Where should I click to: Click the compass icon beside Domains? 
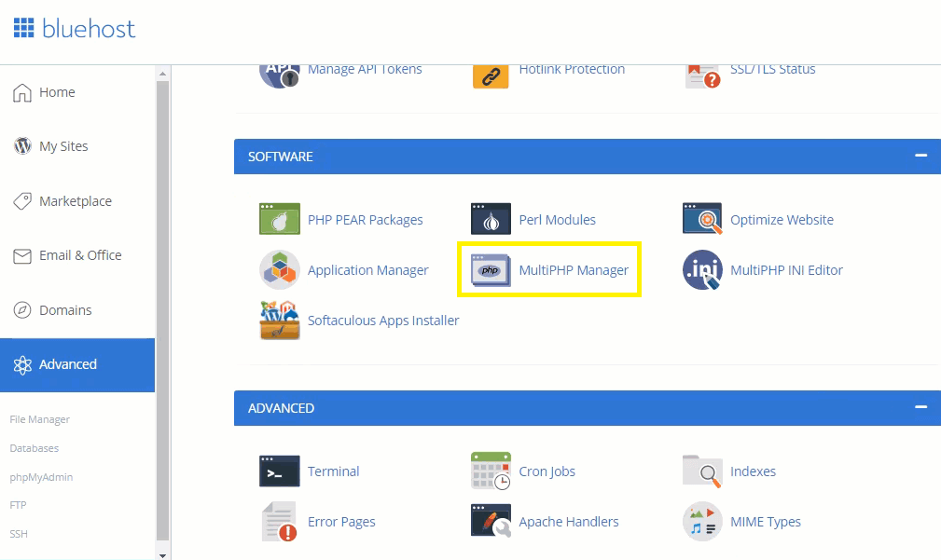[x=22, y=310]
